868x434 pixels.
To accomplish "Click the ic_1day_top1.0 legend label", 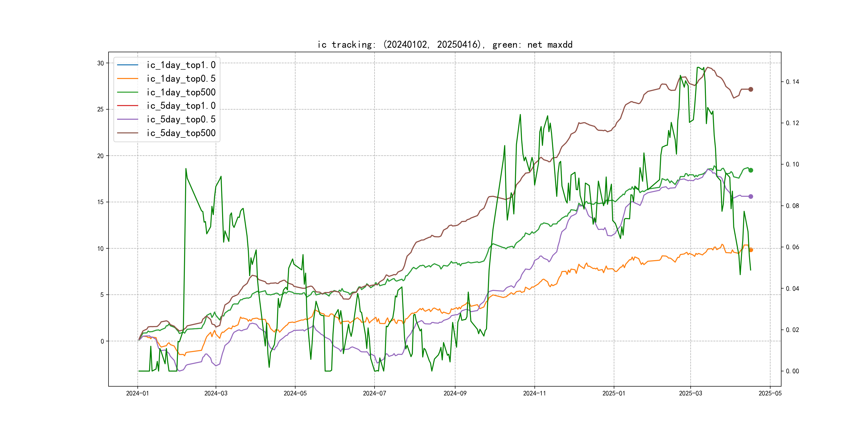I will (181, 65).
